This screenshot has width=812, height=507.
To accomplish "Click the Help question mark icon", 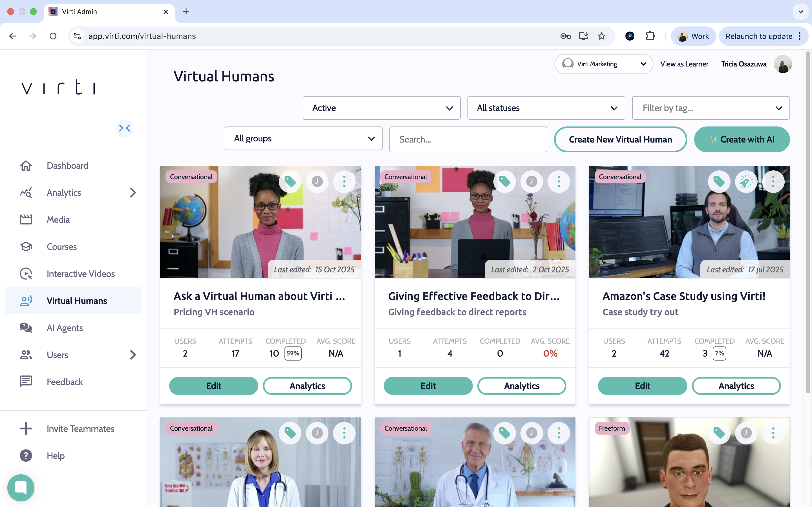I will pyautogui.click(x=26, y=455).
